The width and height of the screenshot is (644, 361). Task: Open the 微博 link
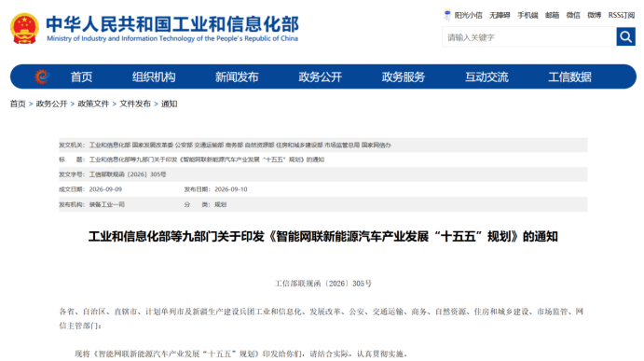coord(594,15)
